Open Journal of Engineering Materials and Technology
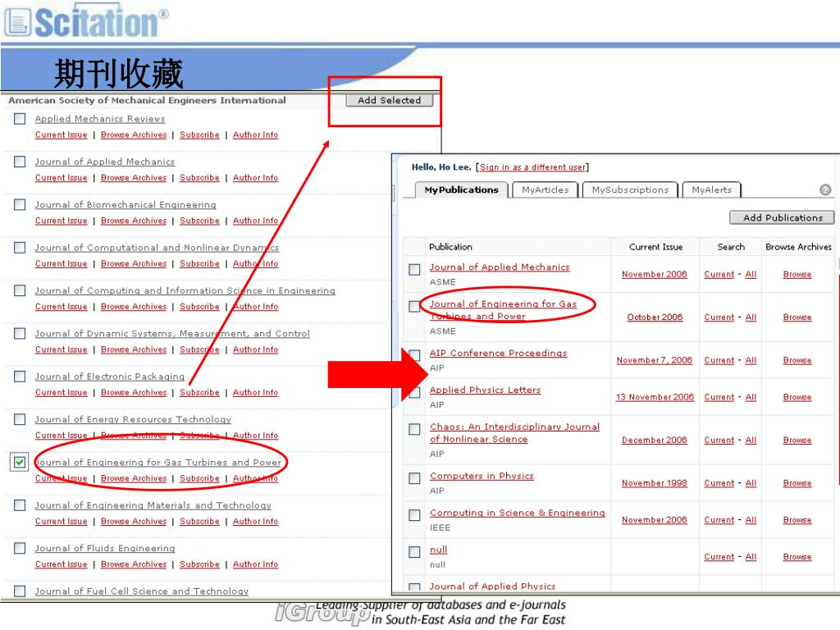840x630 pixels. tap(153, 505)
